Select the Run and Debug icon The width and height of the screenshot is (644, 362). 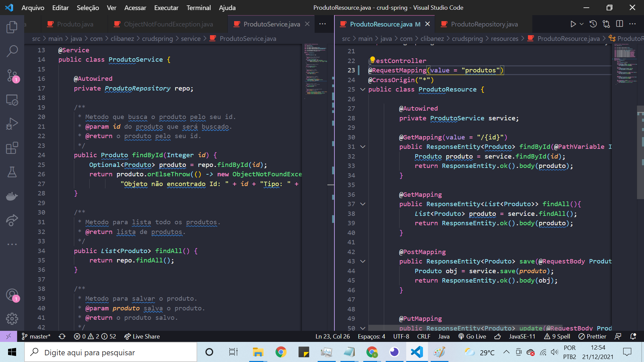[12, 123]
